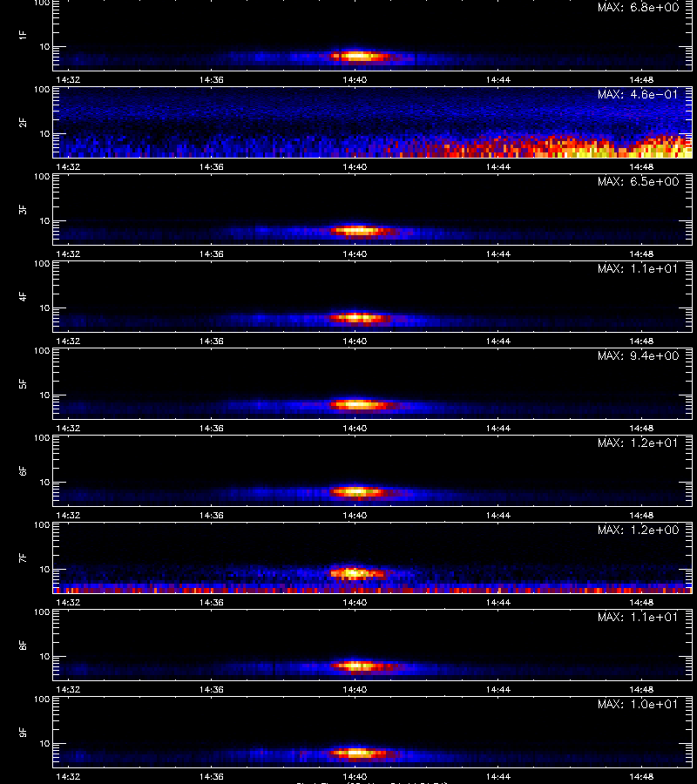697x784 pixels.
Task: Click the 14:36 time label under 9F panel
Action: (x=211, y=776)
